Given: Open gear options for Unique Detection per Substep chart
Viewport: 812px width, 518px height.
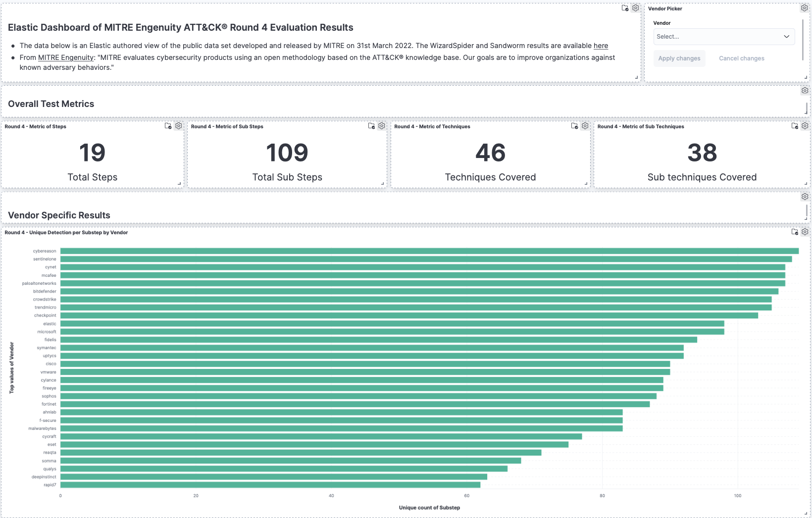Looking at the screenshot, I should (x=805, y=232).
